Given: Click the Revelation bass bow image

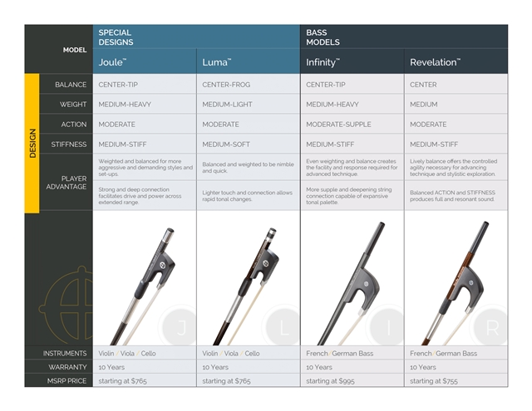Looking at the screenshot, I should 456,278.
